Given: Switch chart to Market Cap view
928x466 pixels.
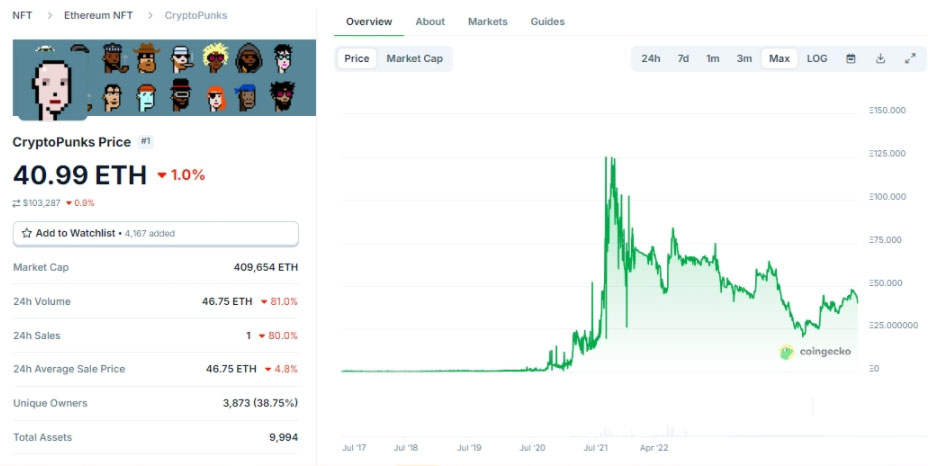Looking at the screenshot, I should (x=414, y=59).
